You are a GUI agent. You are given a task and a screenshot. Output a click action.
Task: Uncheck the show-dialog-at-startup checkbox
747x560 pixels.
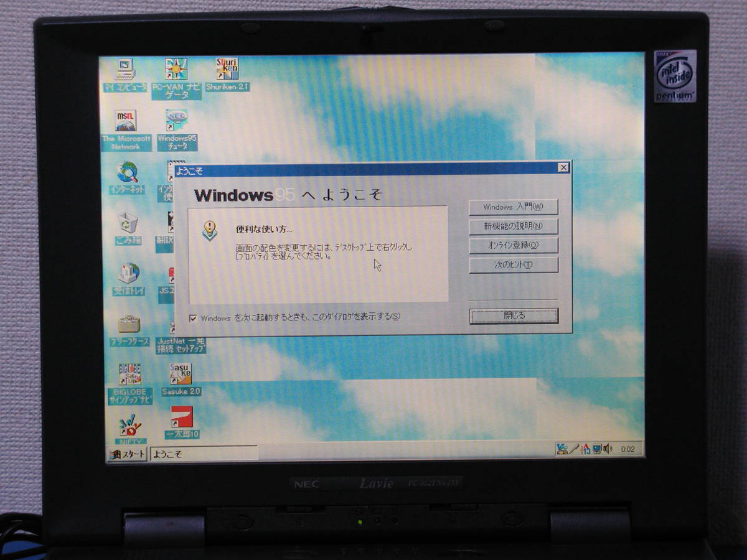193,318
